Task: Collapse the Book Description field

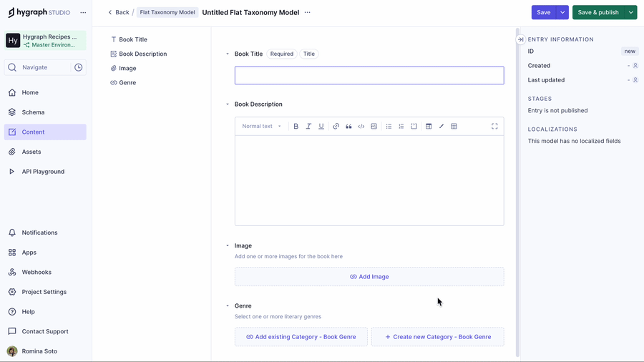Action: 228,104
